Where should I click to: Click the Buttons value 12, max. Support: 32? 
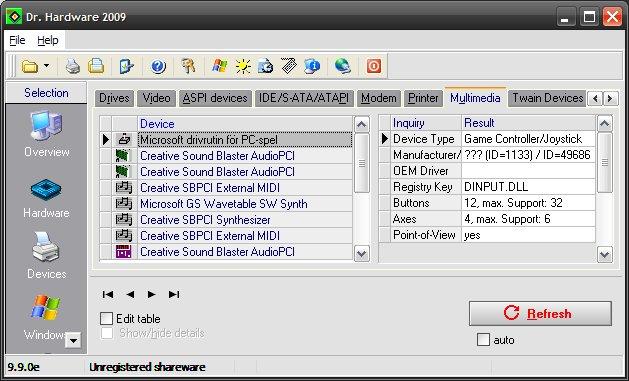point(528,203)
